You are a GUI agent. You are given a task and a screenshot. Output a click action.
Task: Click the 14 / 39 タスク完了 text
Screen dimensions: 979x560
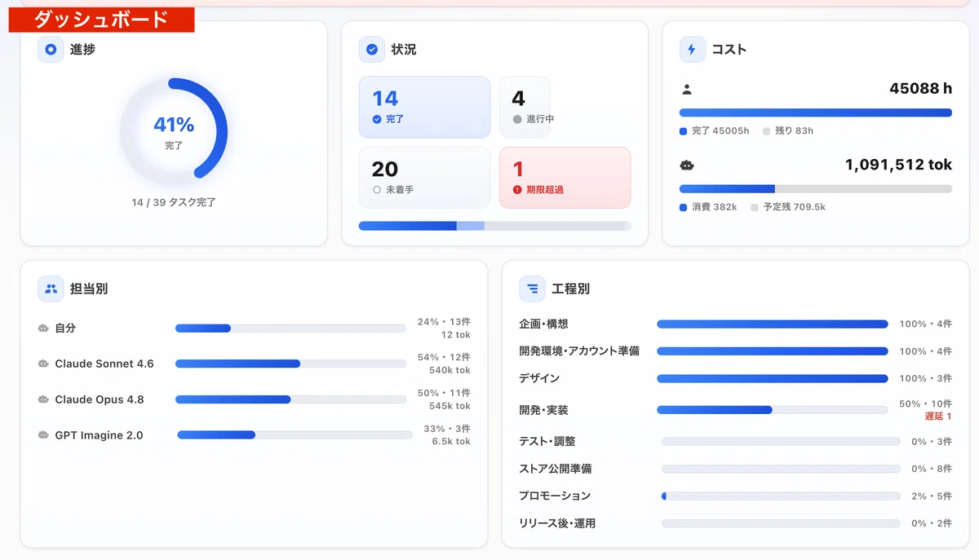tap(174, 202)
